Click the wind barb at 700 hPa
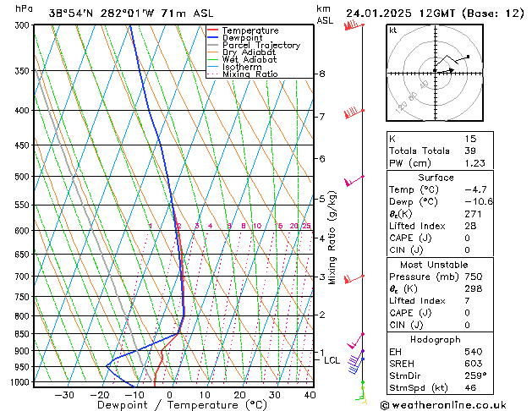The height and width of the screenshot is (411, 532). 354,279
